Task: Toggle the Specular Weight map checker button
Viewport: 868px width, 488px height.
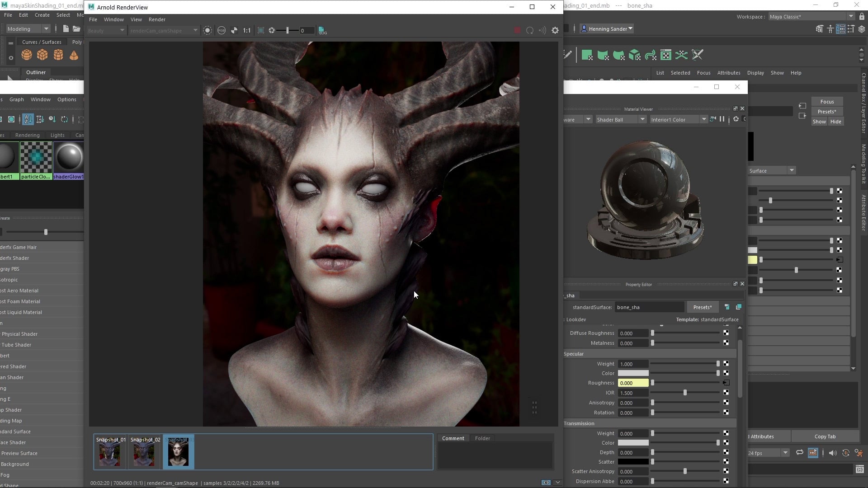Action: pyautogui.click(x=726, y=364)
